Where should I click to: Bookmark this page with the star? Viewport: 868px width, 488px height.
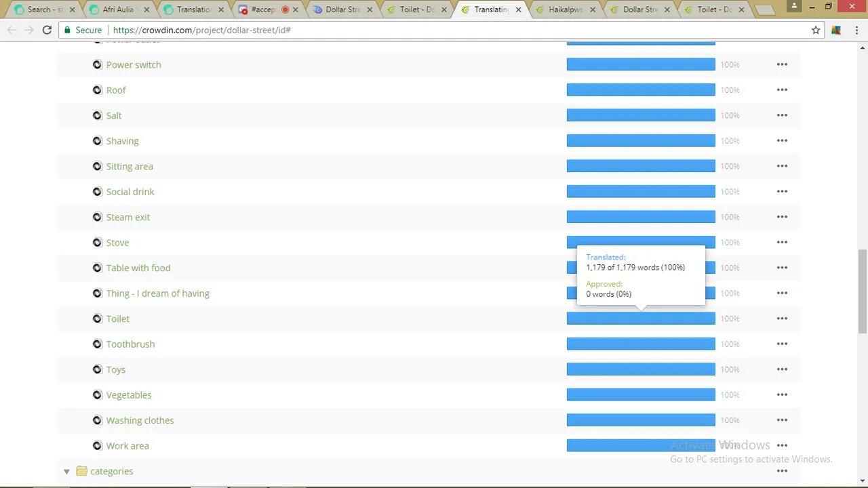point(816,30)
